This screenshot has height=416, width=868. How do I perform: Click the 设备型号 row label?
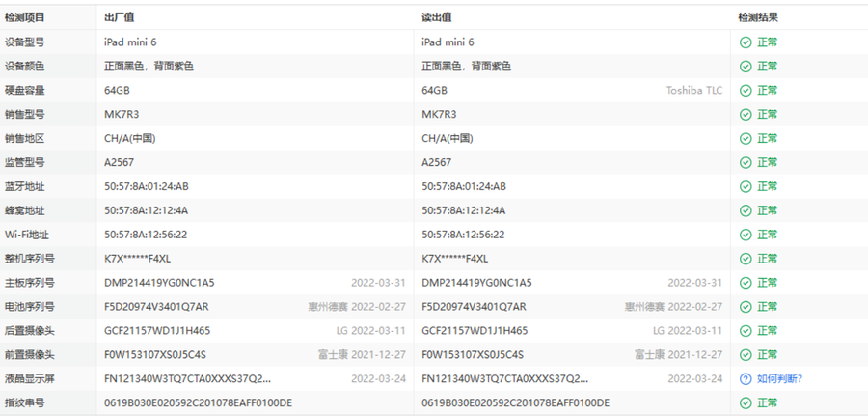[x=25, y=42]
